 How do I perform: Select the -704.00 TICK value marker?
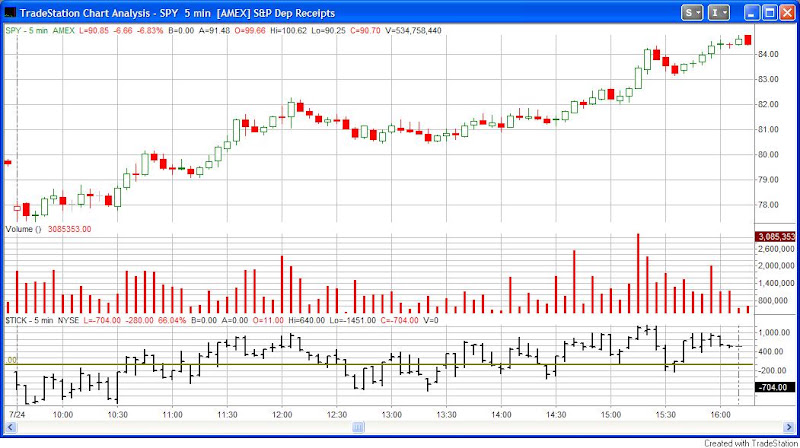click(x=774, y=387)
